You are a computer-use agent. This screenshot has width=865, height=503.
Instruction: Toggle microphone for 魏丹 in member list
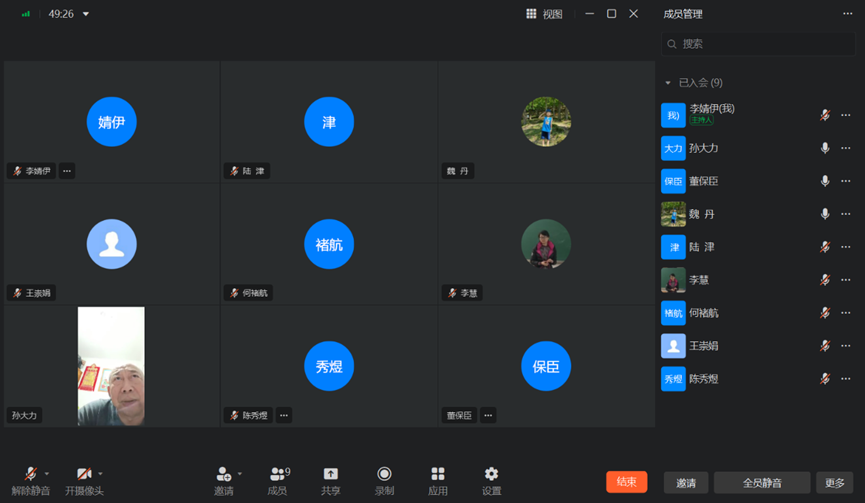point(825,214)
